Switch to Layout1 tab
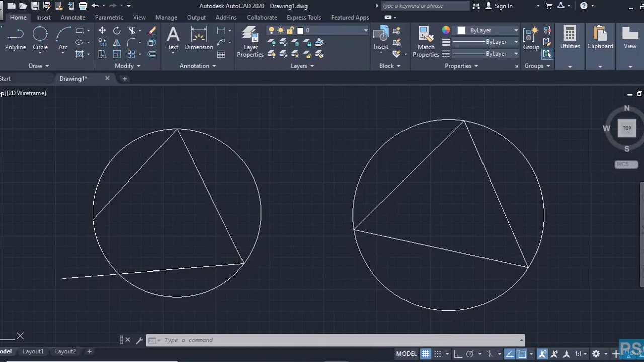Viewport: 644px width, 362px height. pos(33,351)
